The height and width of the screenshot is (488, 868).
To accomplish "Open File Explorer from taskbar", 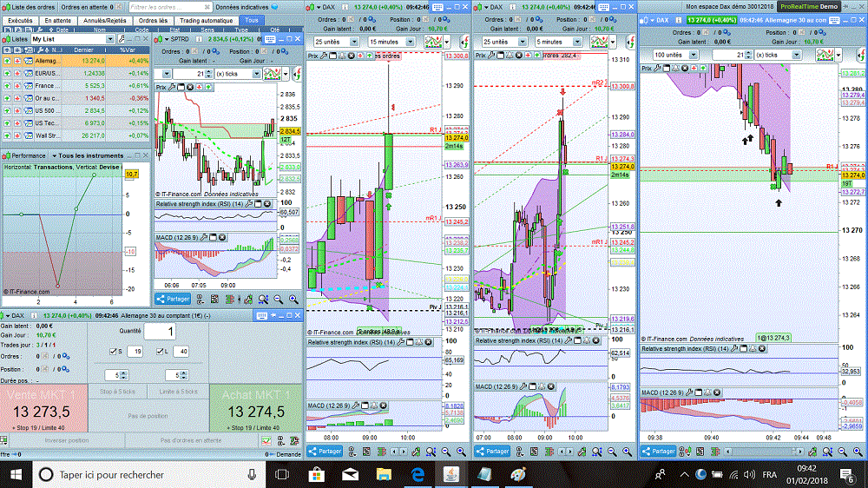I will [384, 475].
